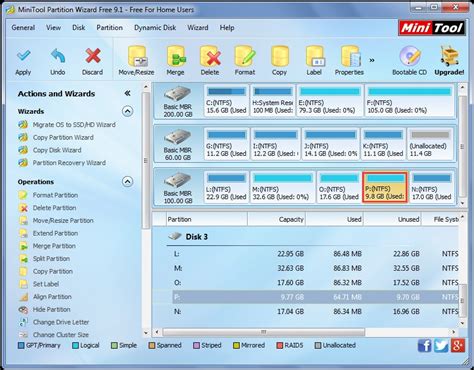Viewport: 474px width, 370px height.
Task: Select the highlighted P:(NTFS) 9.8 GB block
Action: [x=385, y=187]
